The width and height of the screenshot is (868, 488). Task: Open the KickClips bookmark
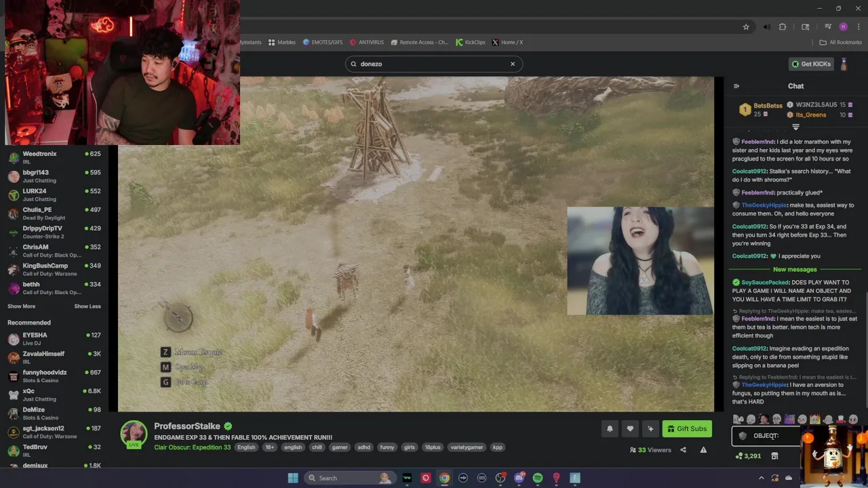pyautogui.click(x=471, y=42)
